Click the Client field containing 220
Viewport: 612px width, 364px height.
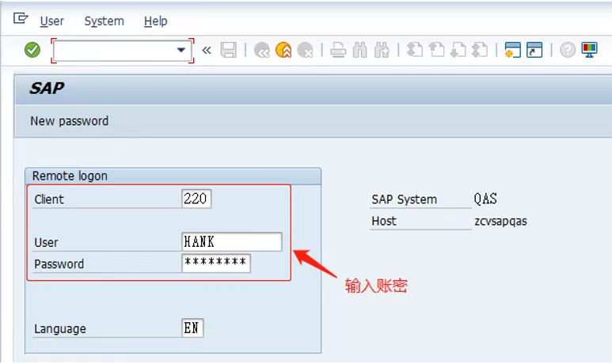click(196, 199)
